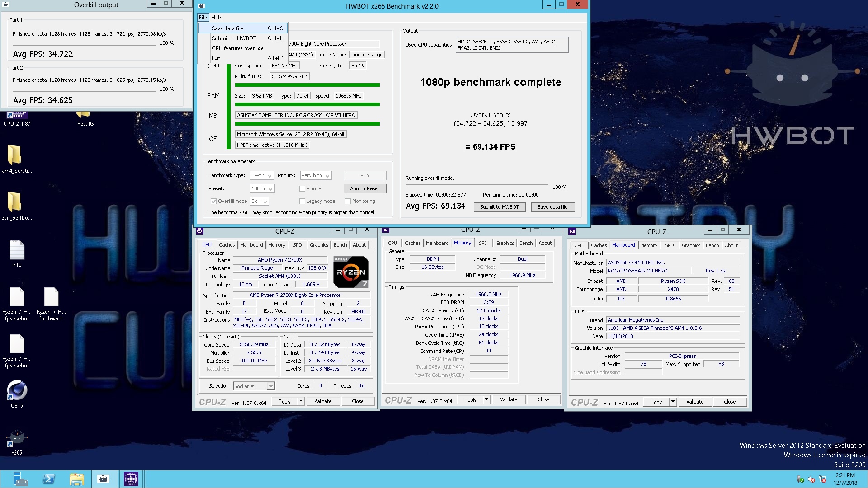Click the DRAM Frequency 1966.2 MHz field

(x=488, y=294)
